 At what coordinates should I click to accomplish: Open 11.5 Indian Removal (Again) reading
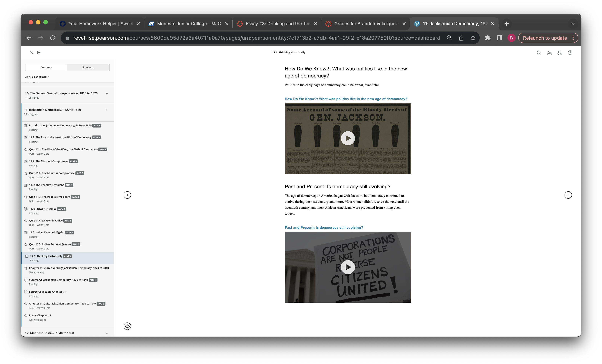coord(47,233)
